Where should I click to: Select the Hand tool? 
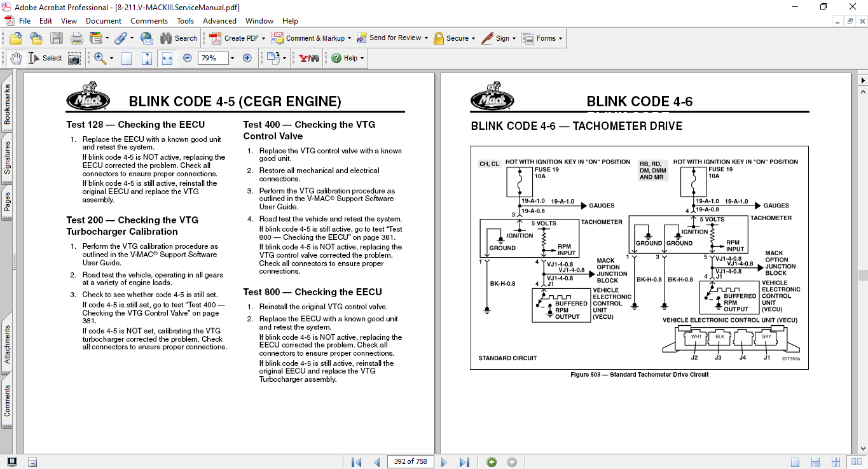[16, 58]
